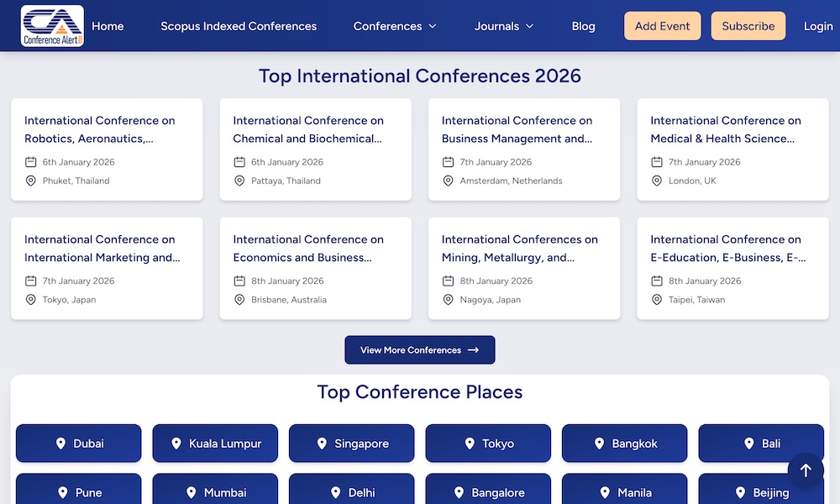The image size is (840, 504).
Task: Select the Blog navigation item
Action: (x=583, y=26)
